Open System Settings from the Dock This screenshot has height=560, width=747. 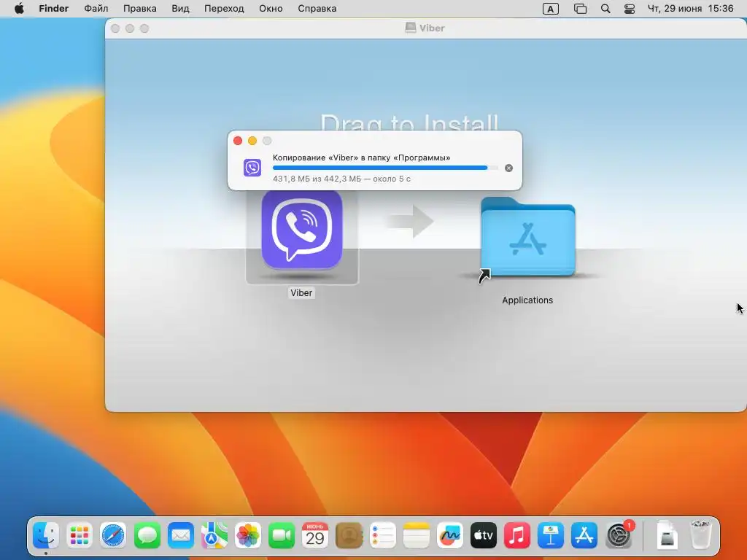coord(619,536)
